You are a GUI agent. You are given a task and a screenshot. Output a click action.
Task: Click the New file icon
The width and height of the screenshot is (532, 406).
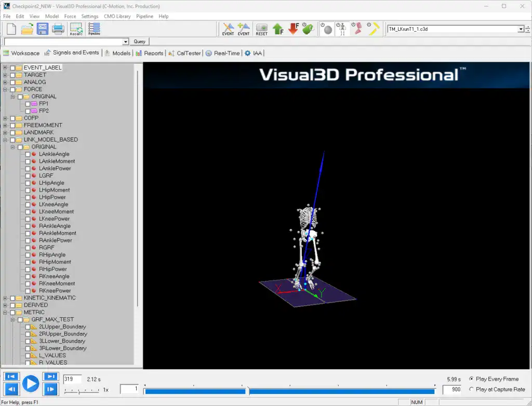pyautogui.click(x=11, y=29)
